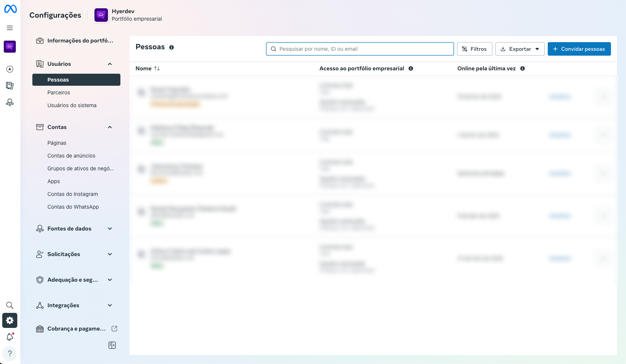Click the search by name, ID or email field
The height and width of the screenshot is (364, 626).
[x=360, y=49]
